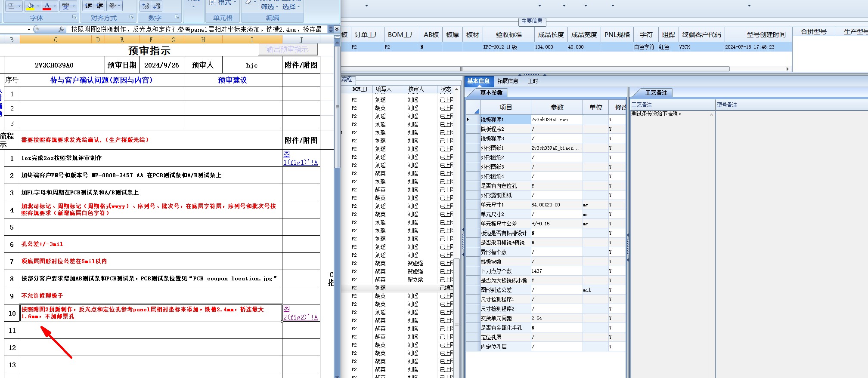Click the right arrow of the horizontal scrollbar
The height and width of the screenshot is (378, 868).
coord(787,69)
